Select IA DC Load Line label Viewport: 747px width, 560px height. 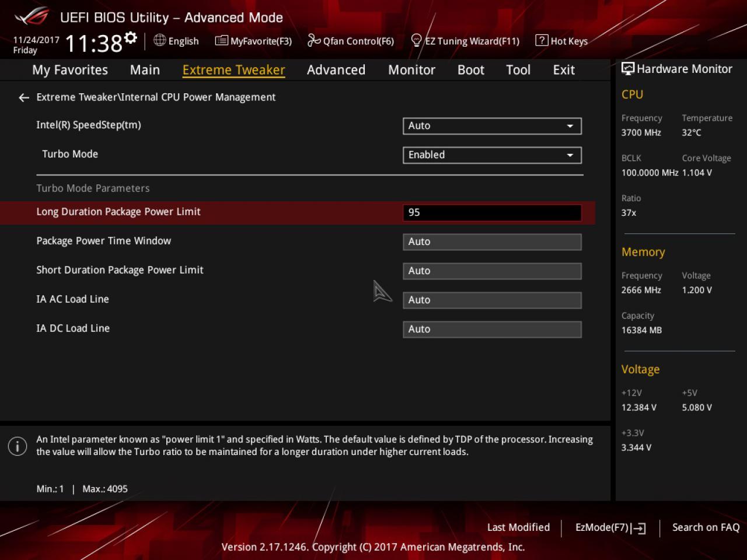73,328
